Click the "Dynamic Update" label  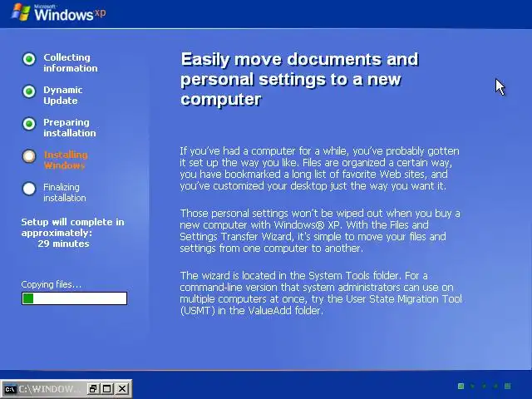click(x=63, y=95)
